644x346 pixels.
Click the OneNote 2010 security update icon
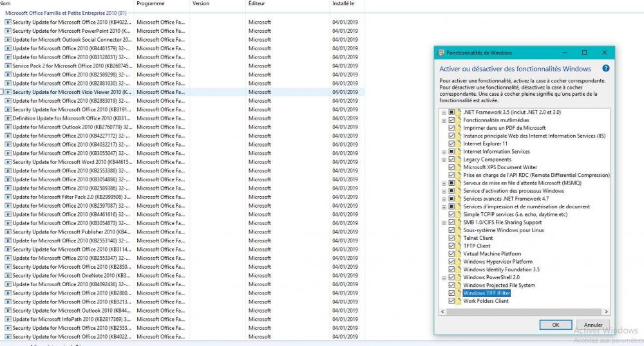coord(8,275)
